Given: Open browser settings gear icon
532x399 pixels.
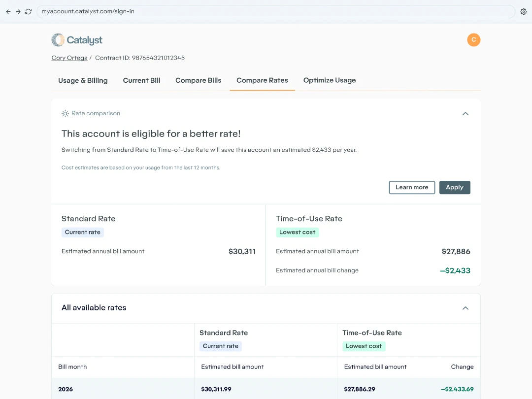Looking at the screenshot, I should (x=524, y=11).
